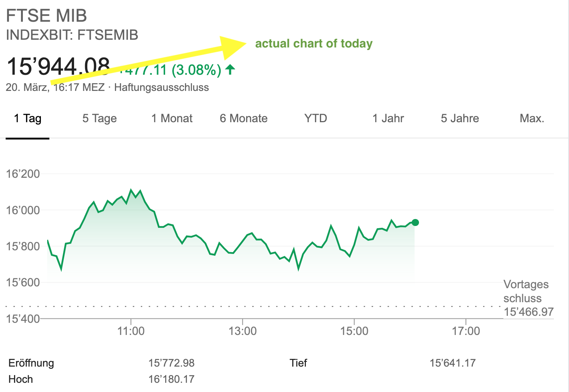This screenshot has width=569, height=392.
Task: Click the 11:00 time axis label
Action: click(x=131, y=331)
